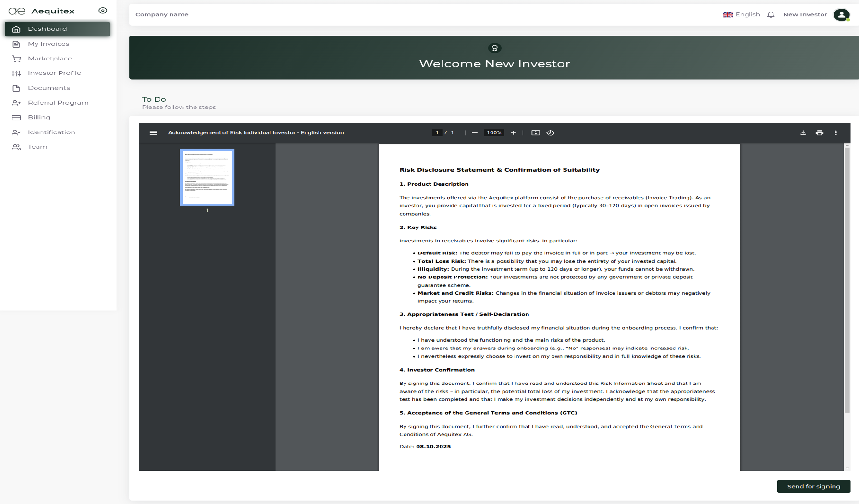The width and height of the screenshot is (859, 504).
Task: Click the PDF title text
Action: [256, 133]
